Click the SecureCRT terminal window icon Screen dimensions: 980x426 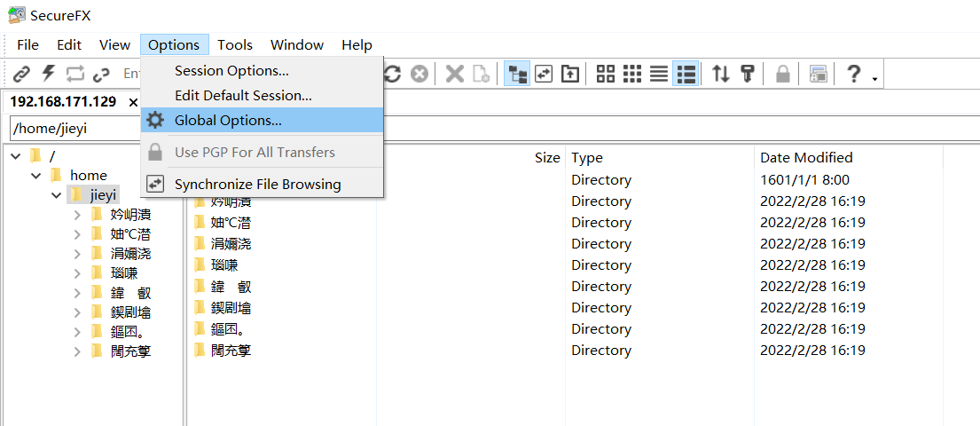point(818,74)
